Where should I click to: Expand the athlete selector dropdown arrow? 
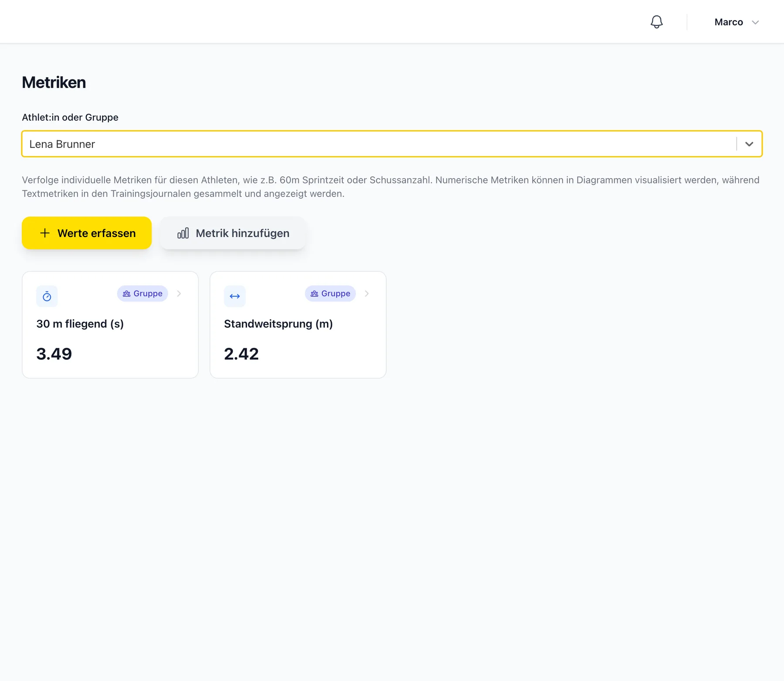(749, 144)
